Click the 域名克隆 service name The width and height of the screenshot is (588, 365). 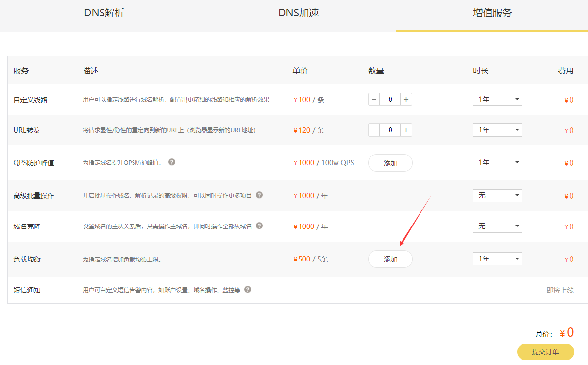click(27, 226)
